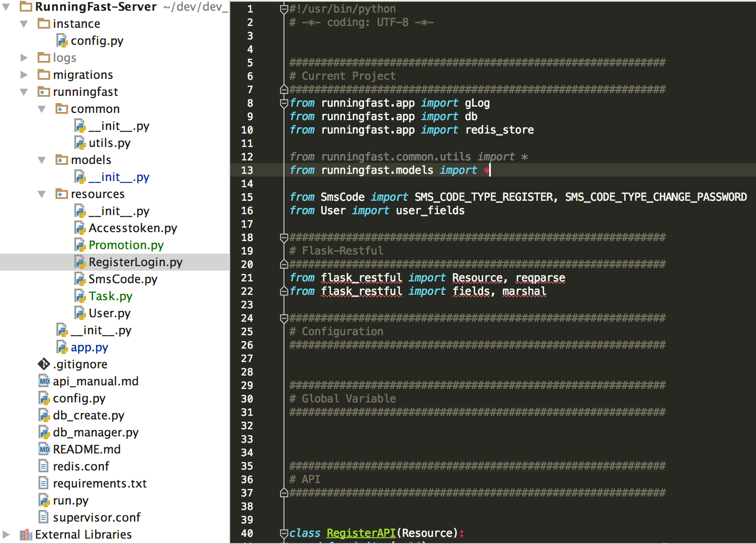Click the External Libraries icon
Screen dimensions: 756x544
(26, 534)
